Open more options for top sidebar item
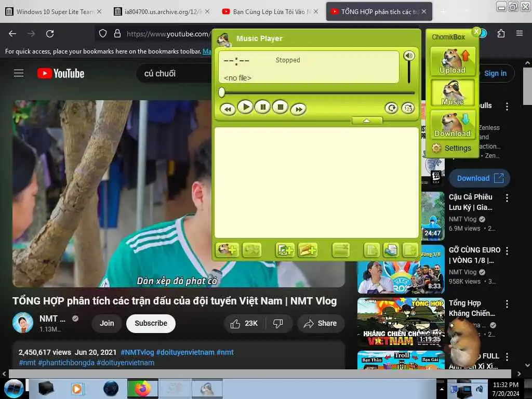This screenshot has width=532, height=399. (x=507, y=107)
